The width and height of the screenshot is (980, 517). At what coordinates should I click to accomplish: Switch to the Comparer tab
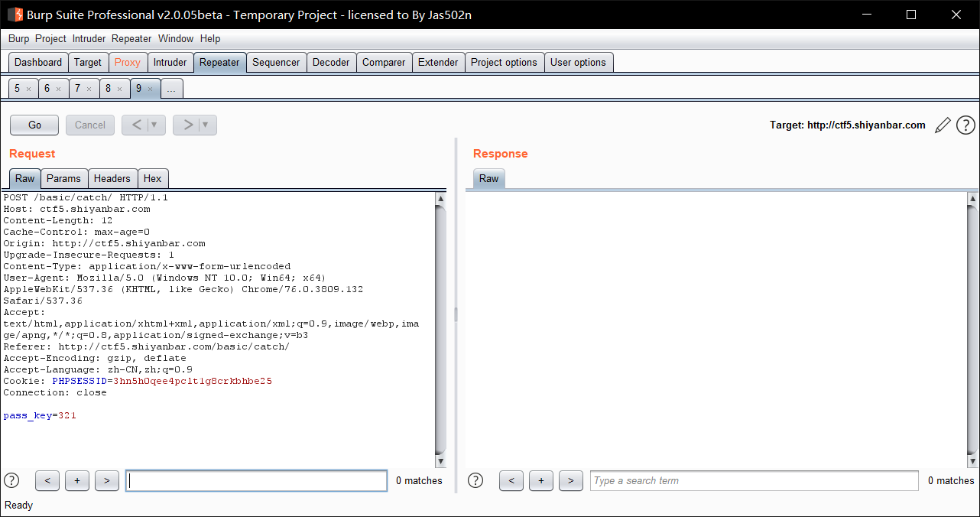point(384,63)
